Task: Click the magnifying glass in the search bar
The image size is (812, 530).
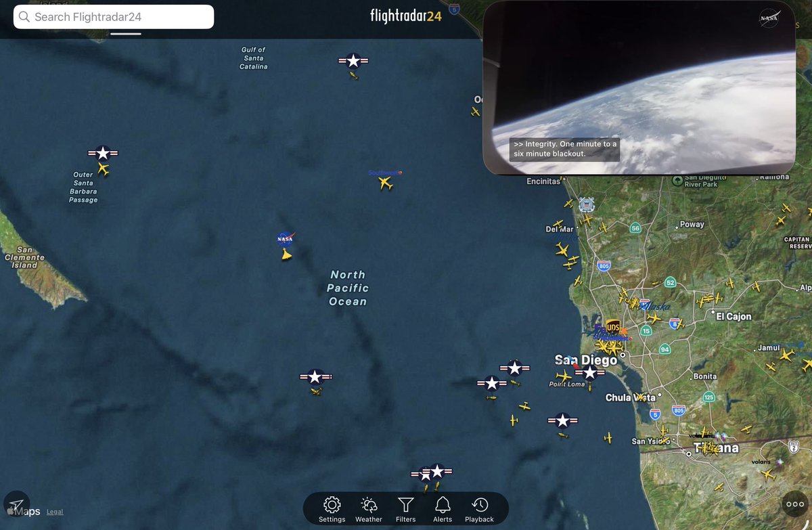Action: (24, 16)
